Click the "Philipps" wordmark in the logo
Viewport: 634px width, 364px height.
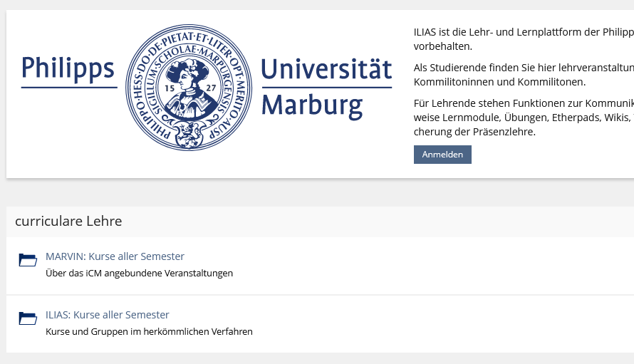(68, 68)
